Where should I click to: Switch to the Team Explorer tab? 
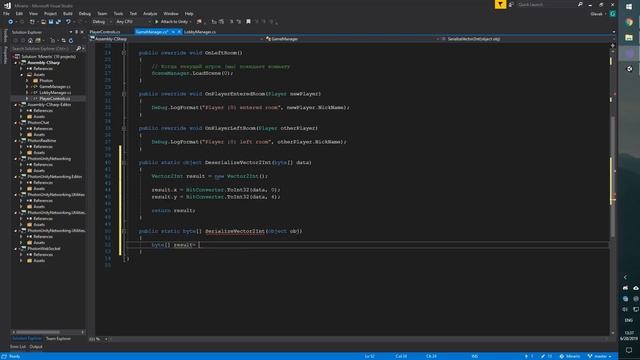pos(58,339)
